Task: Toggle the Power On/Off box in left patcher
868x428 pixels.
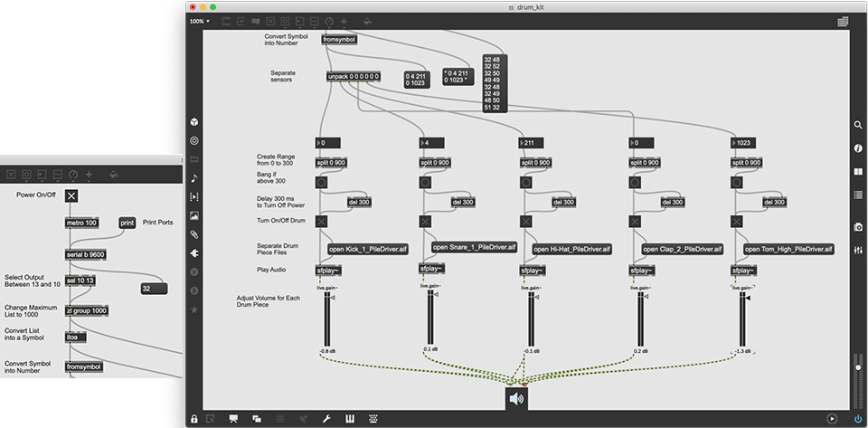Action: pyautogui.click(x=71, y=195)
